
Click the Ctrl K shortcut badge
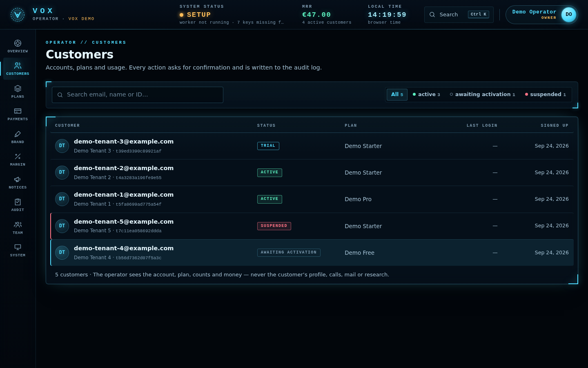479,14
